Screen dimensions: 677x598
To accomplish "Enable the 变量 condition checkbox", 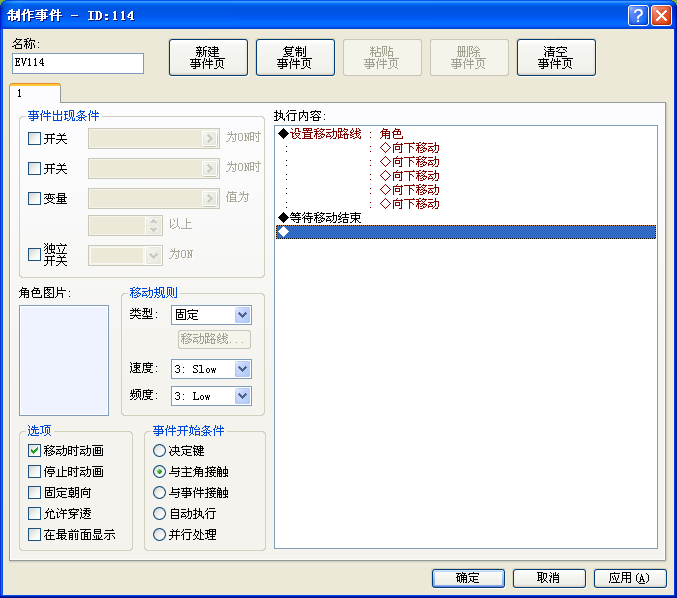I will (x=34, y=199).
